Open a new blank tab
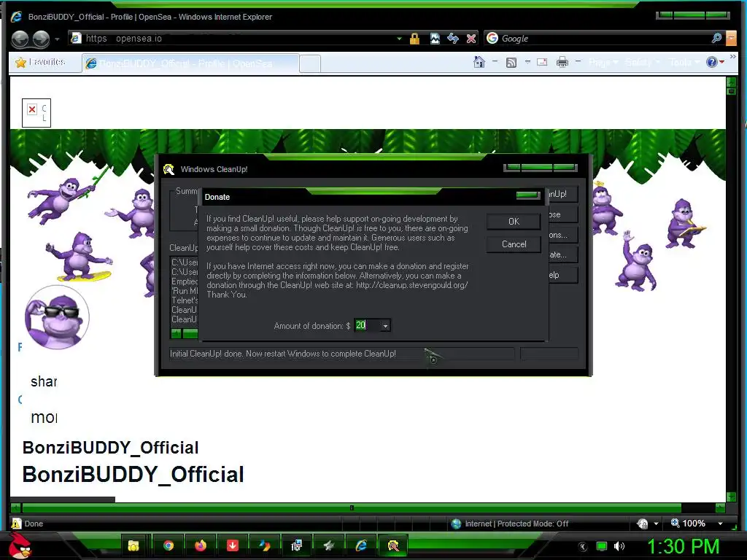This screenshot has height=560, width=747. (309, 64)
